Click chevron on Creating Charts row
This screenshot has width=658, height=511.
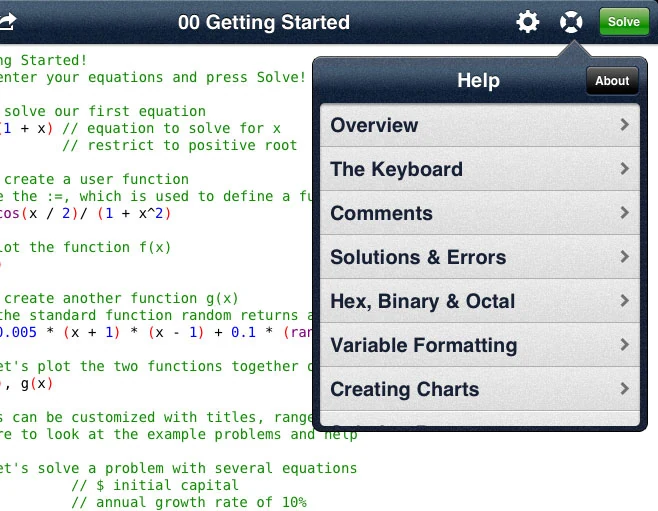[624, 389]
